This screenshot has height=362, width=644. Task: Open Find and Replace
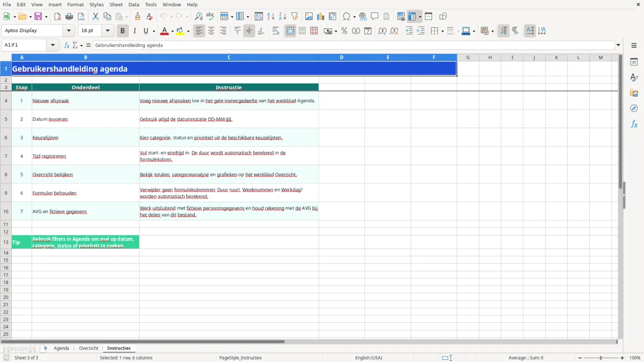point(199,17)
